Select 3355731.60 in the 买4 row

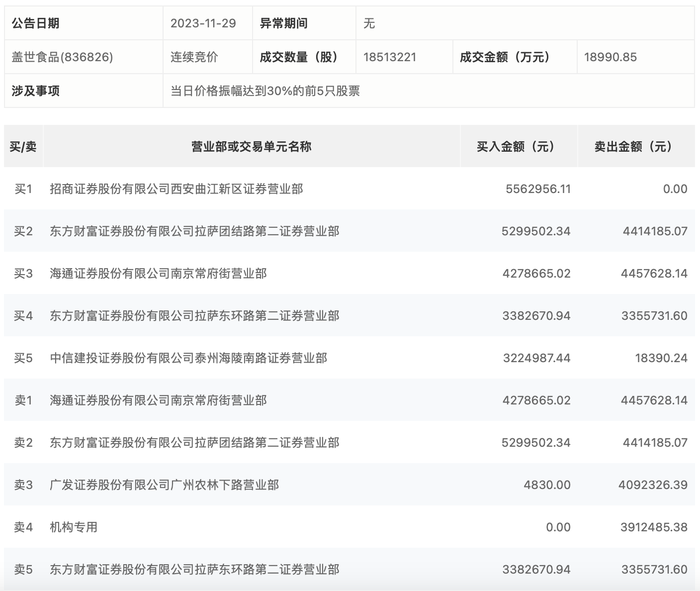pos(654,316)
